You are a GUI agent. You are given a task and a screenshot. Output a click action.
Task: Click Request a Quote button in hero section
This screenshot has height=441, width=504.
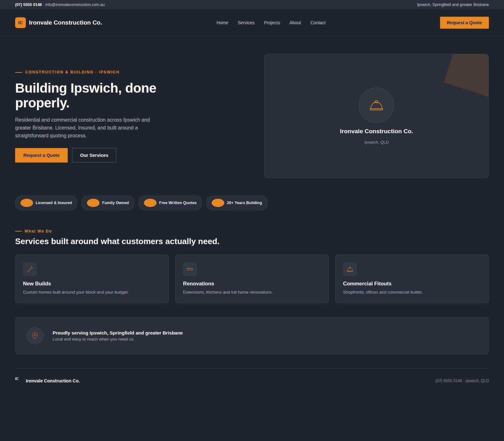[41, 155]
